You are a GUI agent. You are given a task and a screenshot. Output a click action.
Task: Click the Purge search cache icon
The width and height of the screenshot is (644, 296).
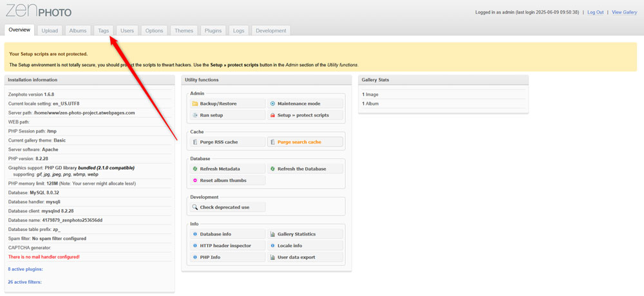coord(272,142)
